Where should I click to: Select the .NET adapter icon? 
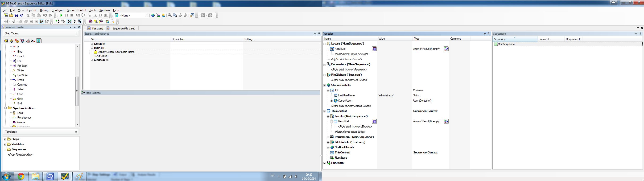click(x=22, y=41)
